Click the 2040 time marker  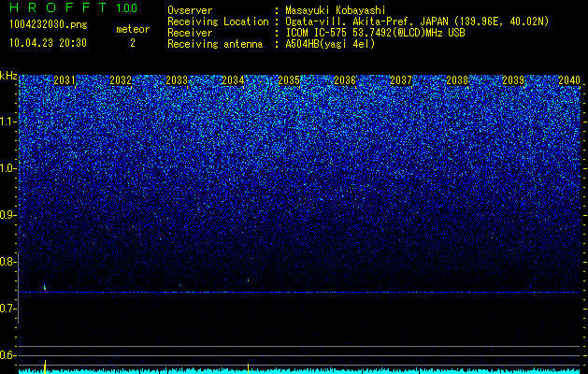coord(569,80)
